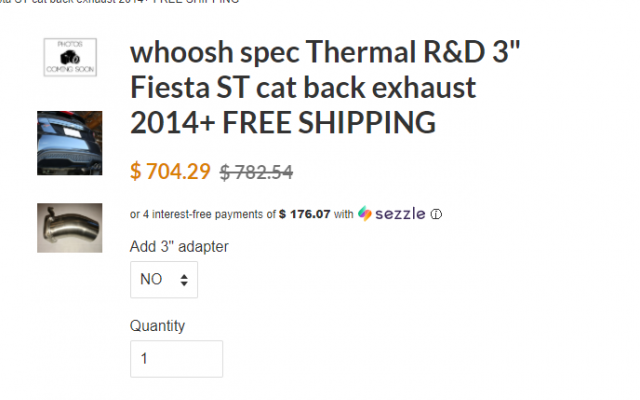Click the Sezzle logo
This screenshot has height=400, width=640.
(x=392, y=213)
